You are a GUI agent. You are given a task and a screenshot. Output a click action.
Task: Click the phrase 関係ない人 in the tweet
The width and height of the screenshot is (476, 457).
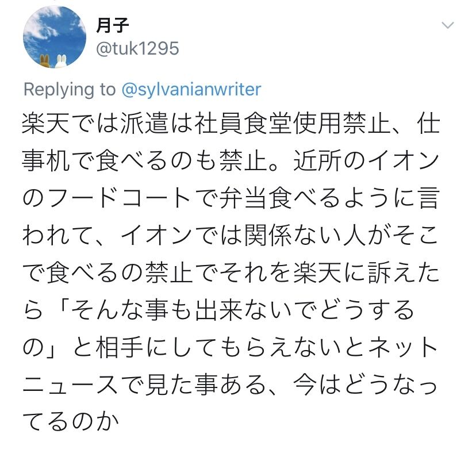pos(305,235)
